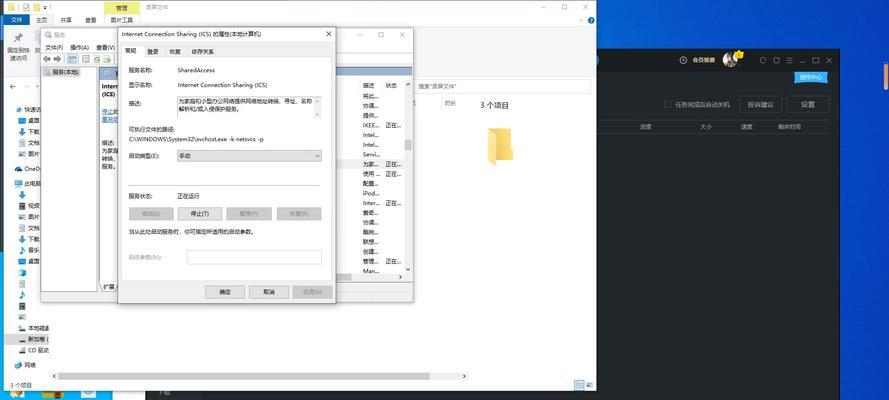Open the 依存关系 tab
The width and height of the screenshot is (889, 400).
(202, 52)
